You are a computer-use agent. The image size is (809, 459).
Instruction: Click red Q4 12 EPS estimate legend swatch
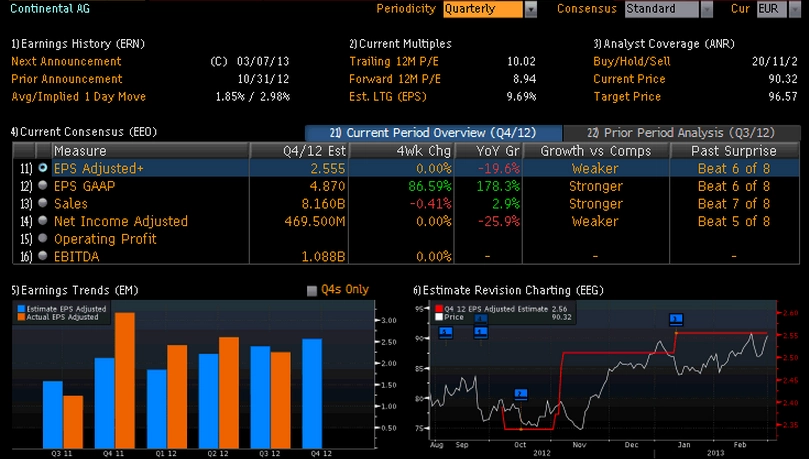pyautogui.click(x=439, y=309)
